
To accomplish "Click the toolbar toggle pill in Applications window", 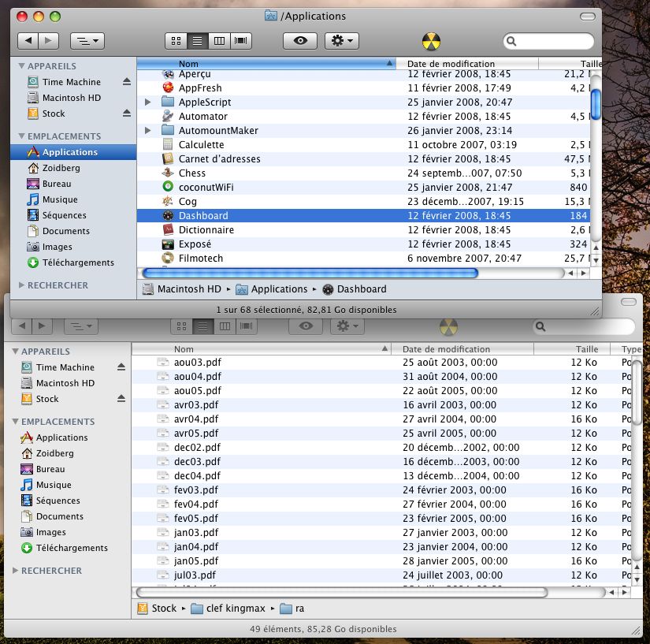I will 588,17.
